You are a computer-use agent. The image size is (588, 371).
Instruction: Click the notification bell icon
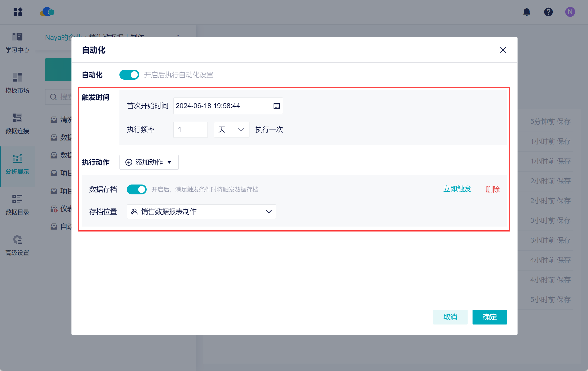pos(527,12)
